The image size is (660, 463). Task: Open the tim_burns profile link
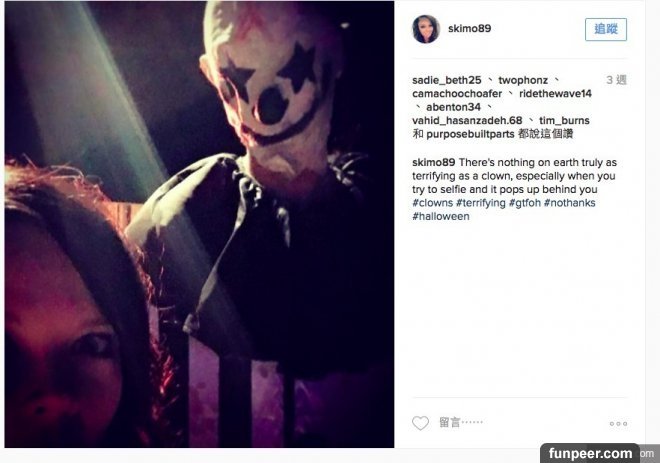564,120
